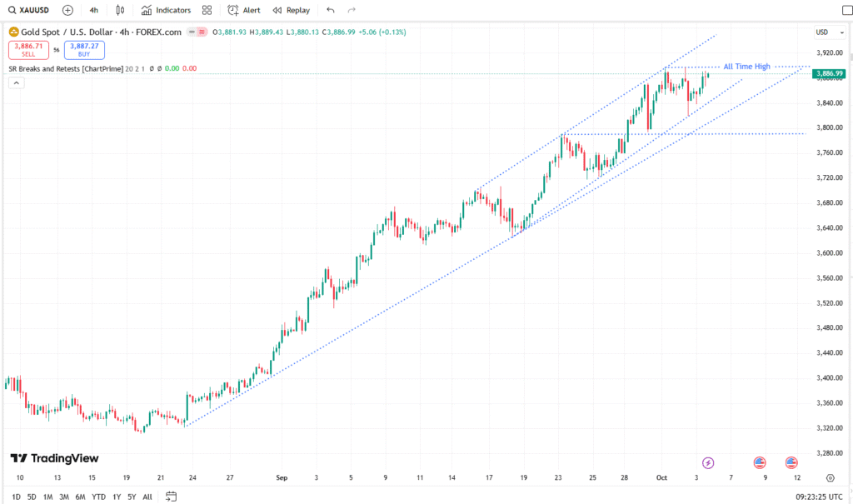
Task: Click the redo arrow icon
Action: (x=351, y=9)
